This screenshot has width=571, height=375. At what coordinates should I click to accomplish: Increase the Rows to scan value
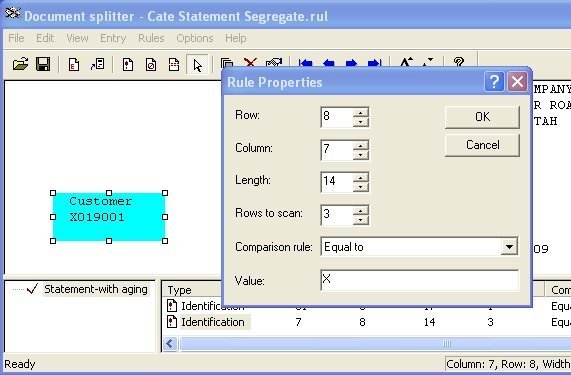pyautogui.click(x=361, y=210)
